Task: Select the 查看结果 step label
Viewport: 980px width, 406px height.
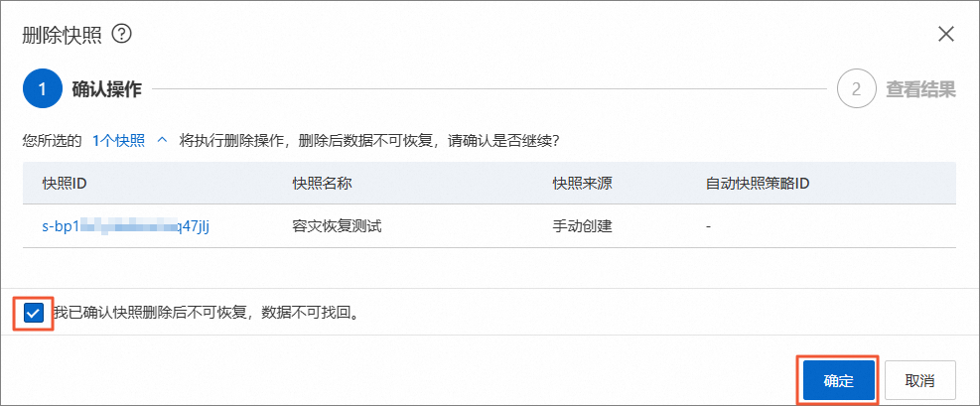Action: 920,89
